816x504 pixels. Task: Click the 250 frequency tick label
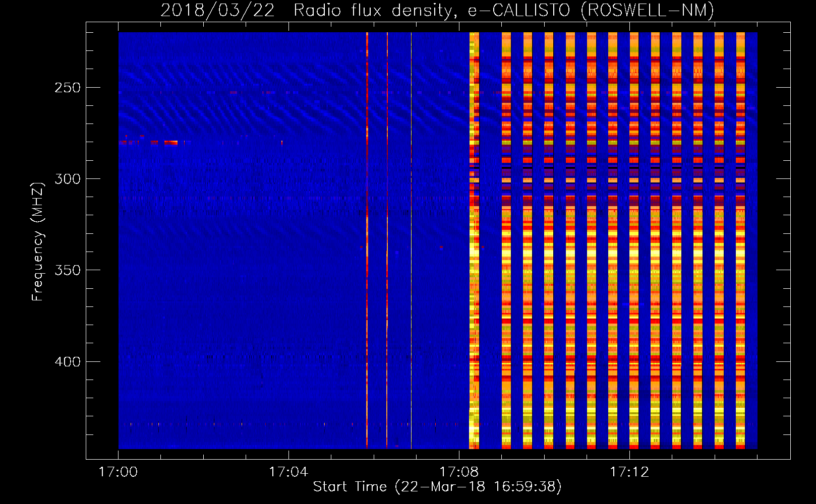click(68, 88)
